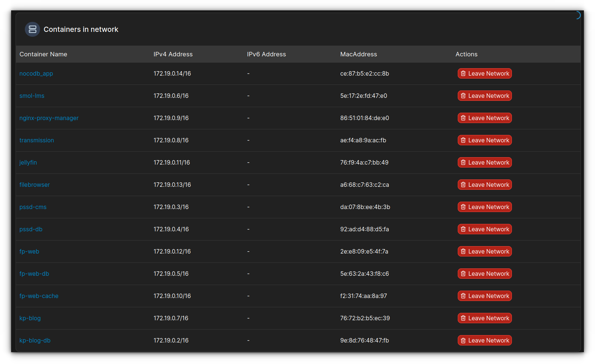Click the containers panel icon beside the heading
The width and height of the screenshot is (595, 364).
tap(32, 29)
